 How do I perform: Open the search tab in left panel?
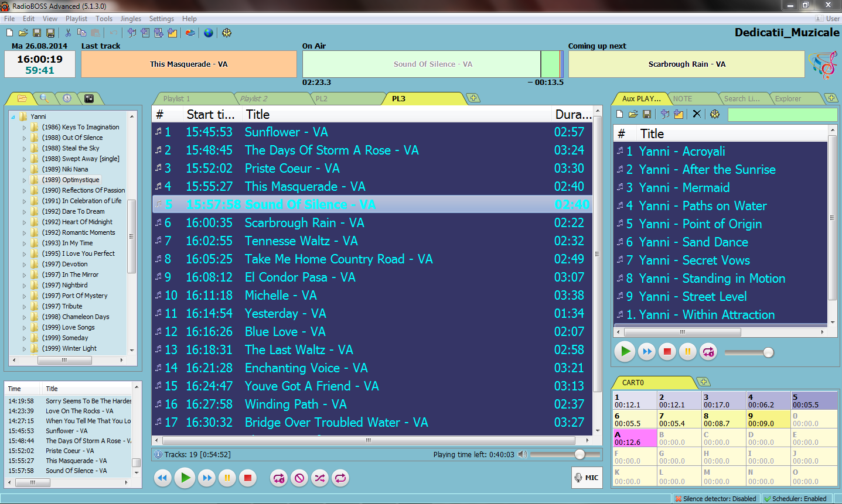[x=44, y=98]
